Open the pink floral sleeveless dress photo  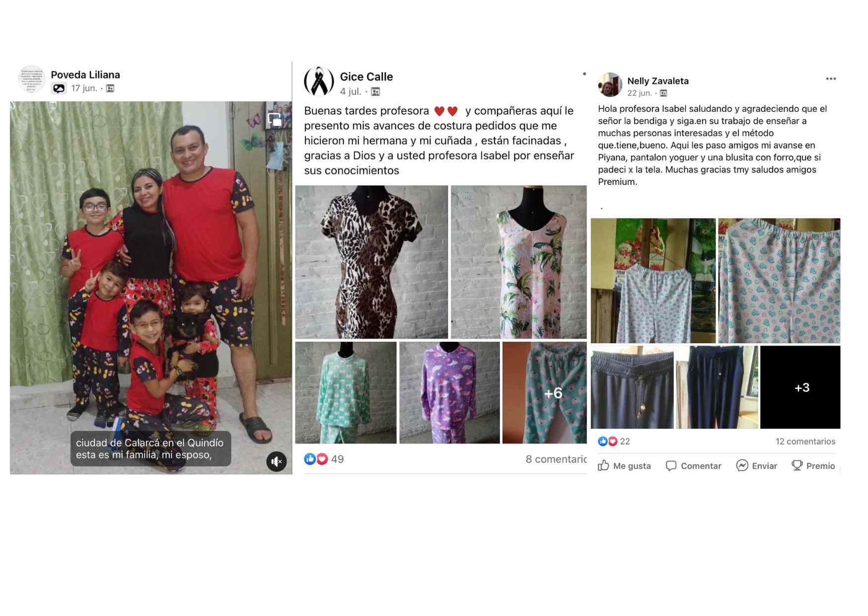pyautogui.click(x=518, y=262)
